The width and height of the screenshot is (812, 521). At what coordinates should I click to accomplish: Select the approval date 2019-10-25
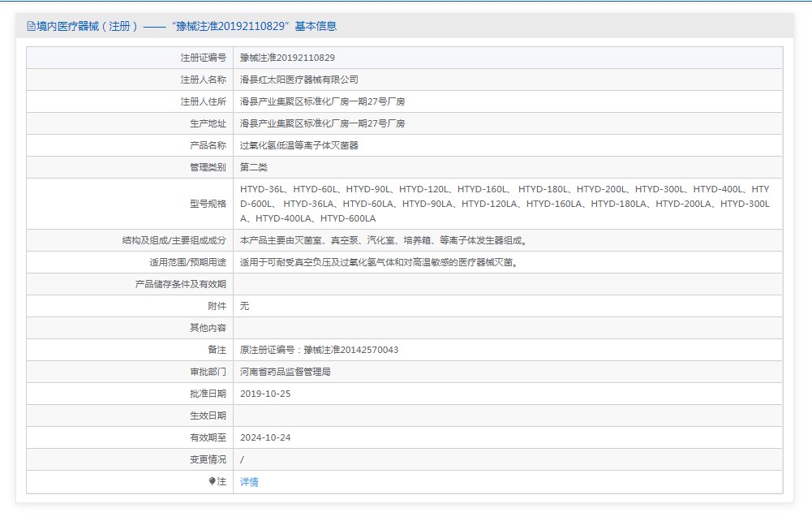pyautogui.click(x=265, y=394)
